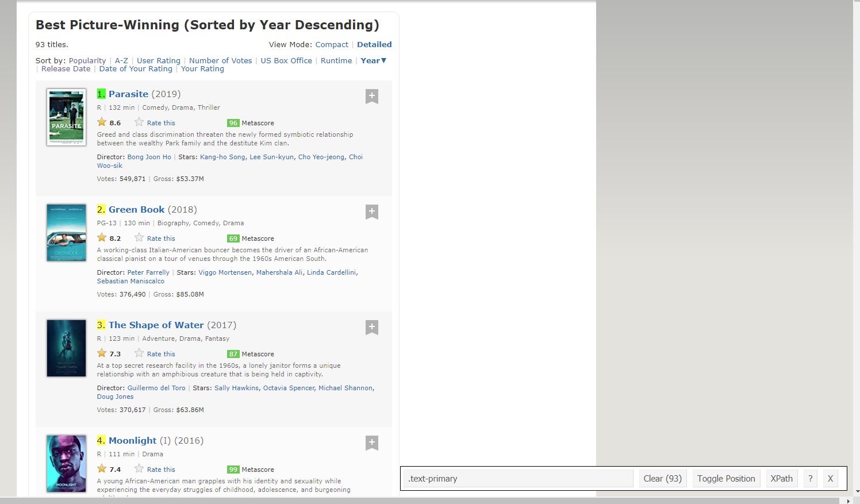Open Viggo Mortensen's page

pyautogui.click(x=225, y=272)
